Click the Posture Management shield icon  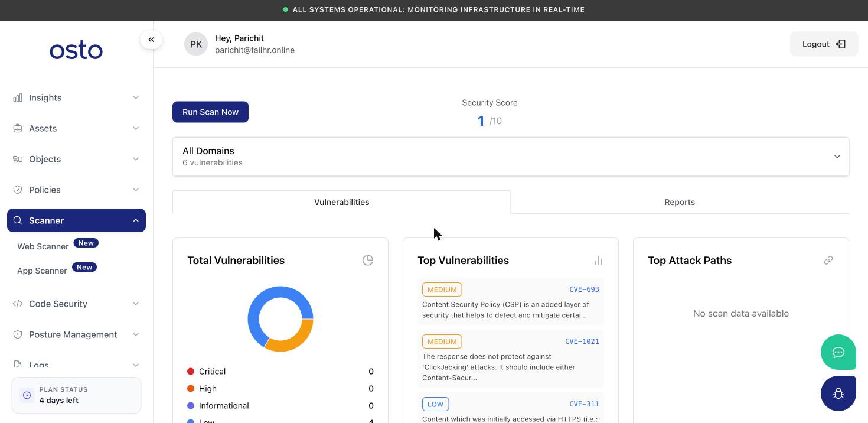click(x=18, y=334)
